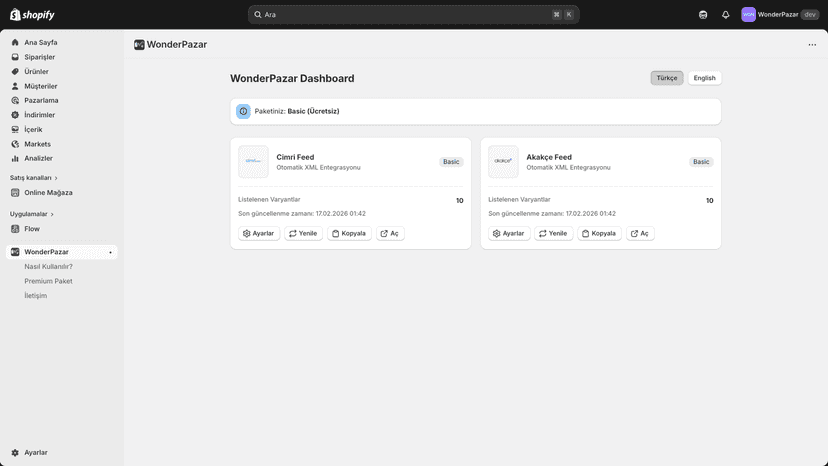The image size is (828, 466).
Task: Click Cimri 'Son güncellenme zamanı' text
Action: point(302,213)
